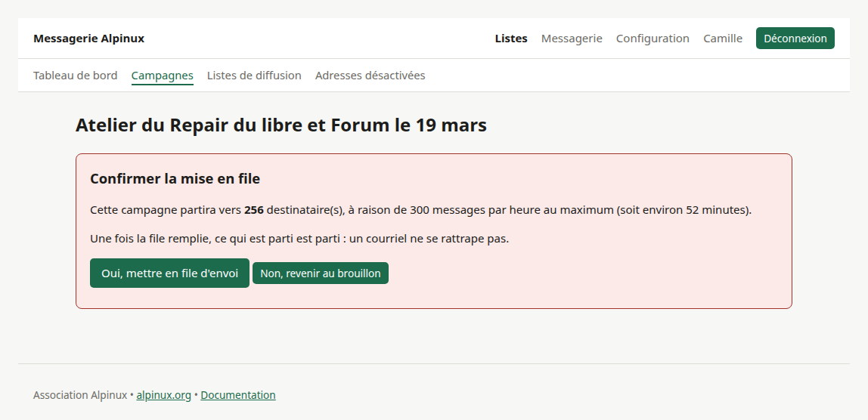Open the Configuration menu item
This screenshot has width=868, height=420.
pyautogui.click(x=653, y=39)
